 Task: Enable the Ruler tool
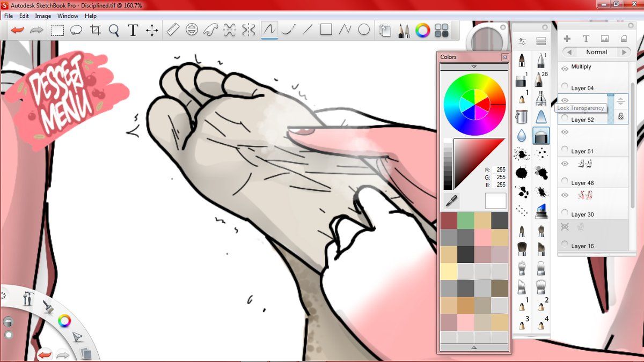173,30
